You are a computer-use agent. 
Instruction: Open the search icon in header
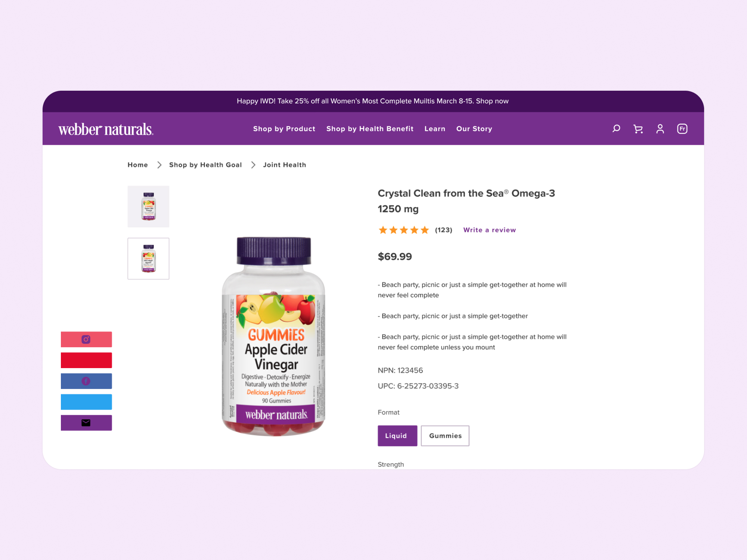616,129
